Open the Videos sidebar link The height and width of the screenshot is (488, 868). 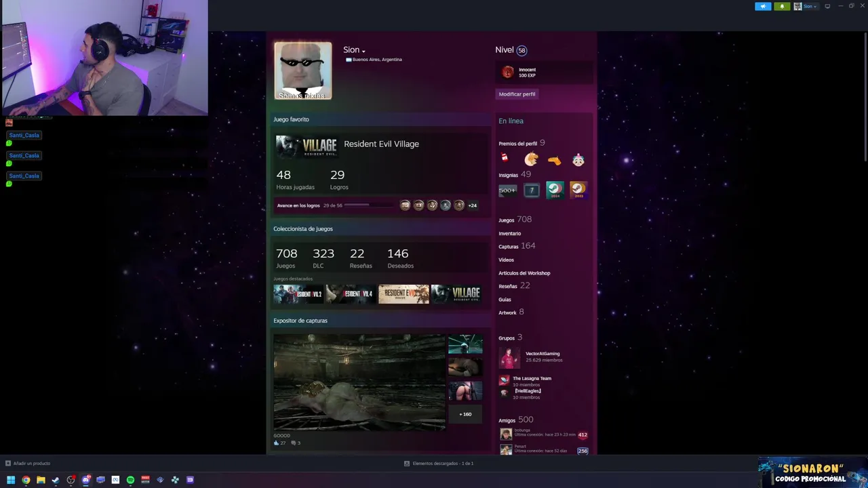(507, 260)
